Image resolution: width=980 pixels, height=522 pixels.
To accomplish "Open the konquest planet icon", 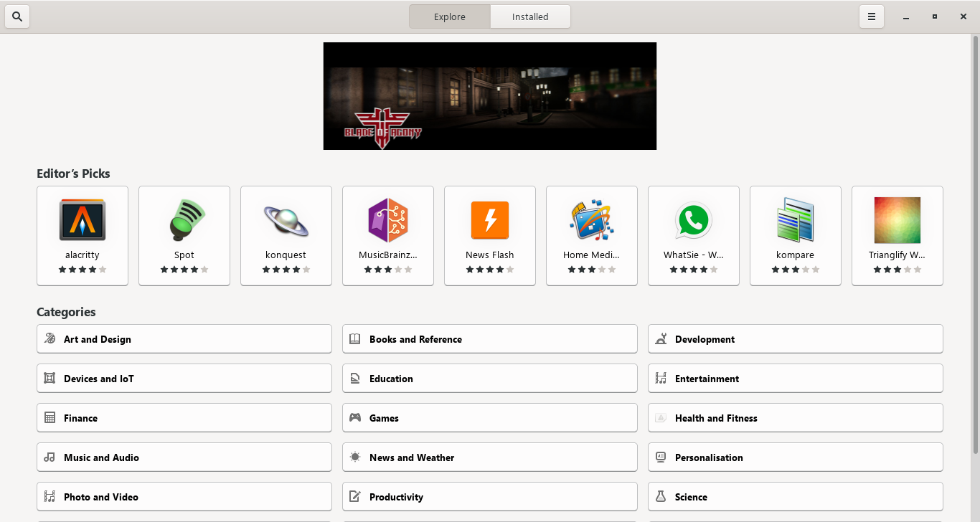I will tap(286, 221).
